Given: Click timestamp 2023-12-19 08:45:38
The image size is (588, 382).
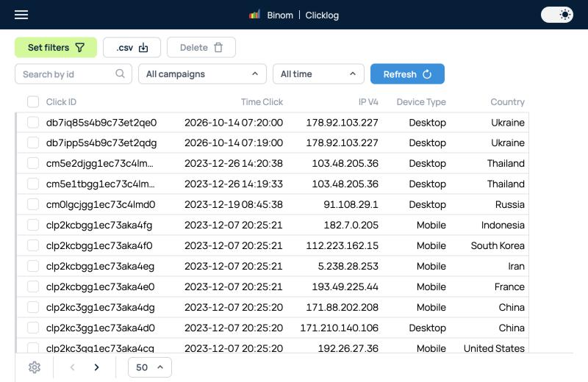Looking at the screenshot, I should (234, 204).
